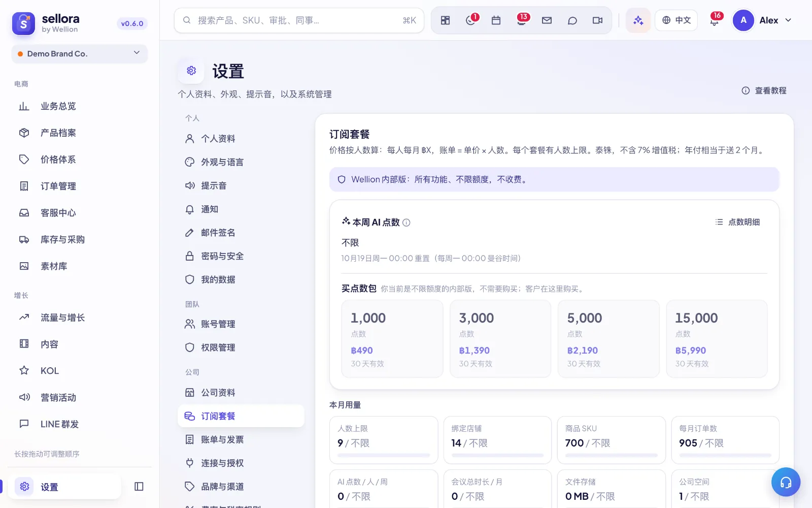The height and width of the screenshot is (508, 812).
Task: Open the chat bubble icon
Action: click(x=572, y=20)
